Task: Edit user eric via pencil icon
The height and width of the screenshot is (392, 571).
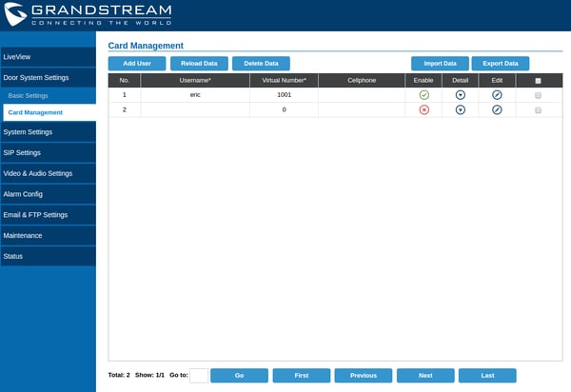Action: (497, 95)
